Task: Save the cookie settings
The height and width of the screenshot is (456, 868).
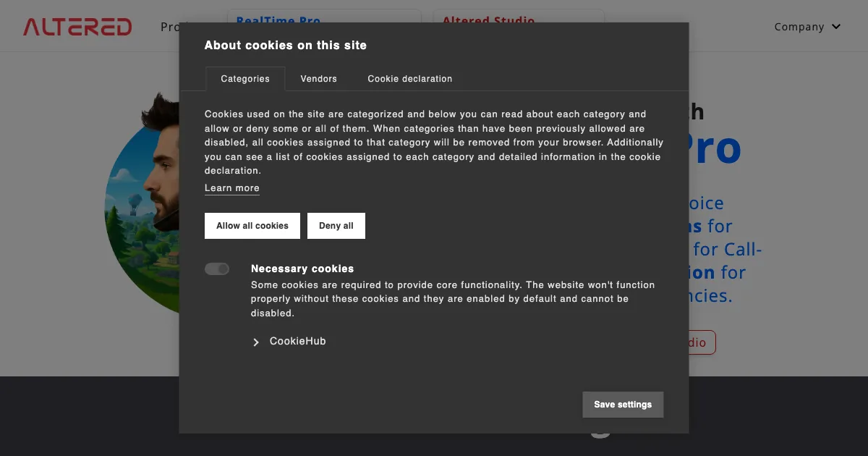Action: (622, 405)
